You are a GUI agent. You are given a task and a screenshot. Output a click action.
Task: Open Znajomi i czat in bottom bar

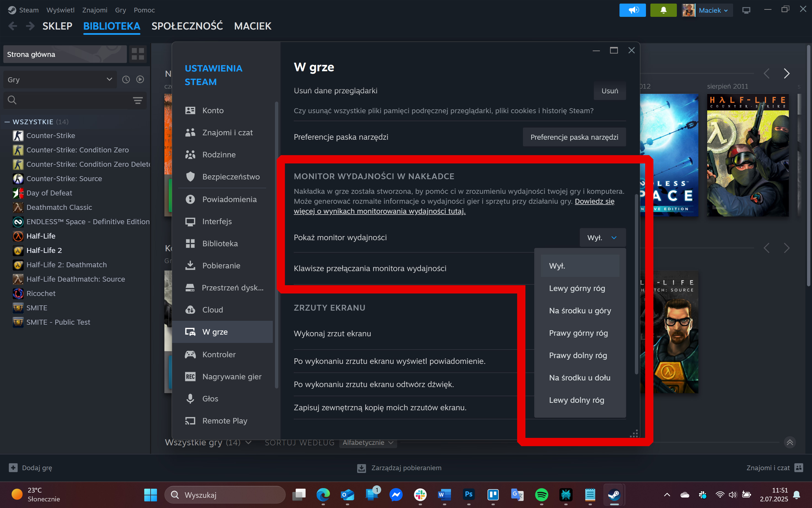click(774, 468)
